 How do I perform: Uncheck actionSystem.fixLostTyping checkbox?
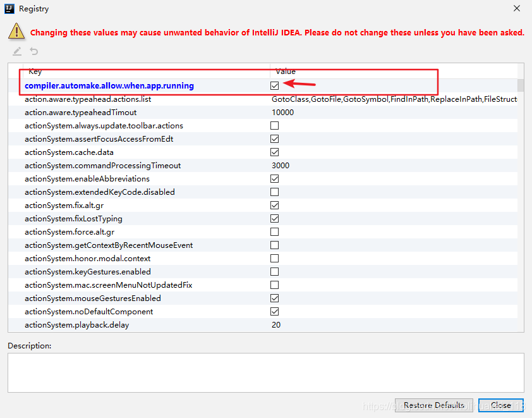(x=274, y=218)
